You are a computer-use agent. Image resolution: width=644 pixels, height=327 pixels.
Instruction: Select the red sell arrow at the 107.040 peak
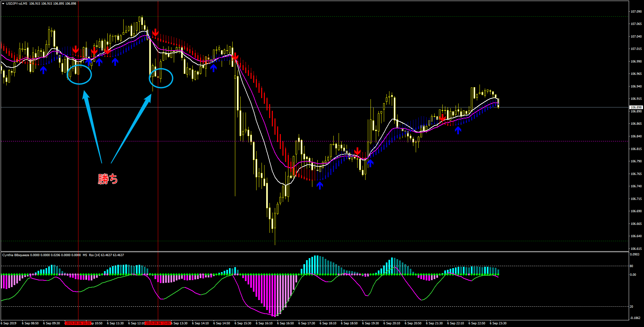(x=155, y=32)
